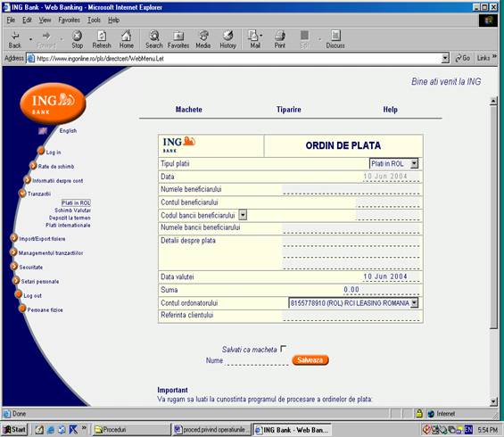Open the File menu
The image size is (504, 437).
click(11, 20)
